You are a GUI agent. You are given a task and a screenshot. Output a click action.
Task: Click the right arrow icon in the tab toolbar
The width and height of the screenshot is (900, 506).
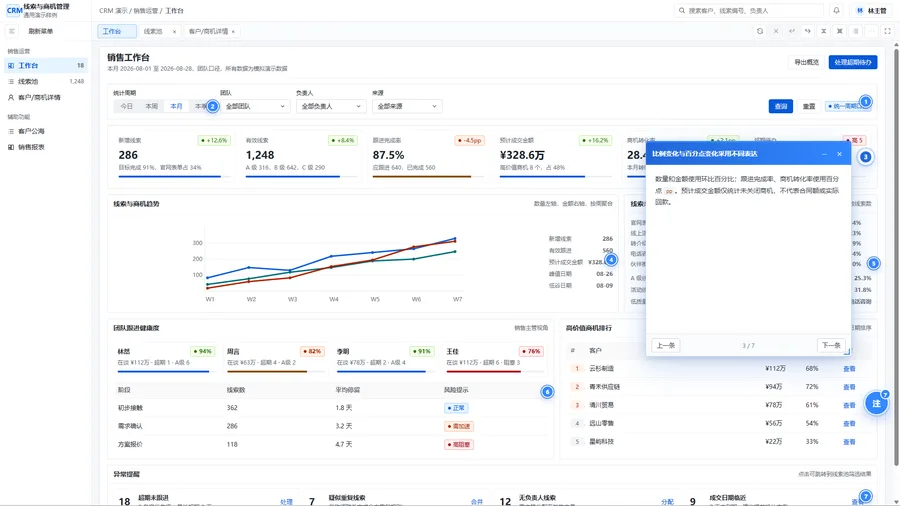pos(808,31)
